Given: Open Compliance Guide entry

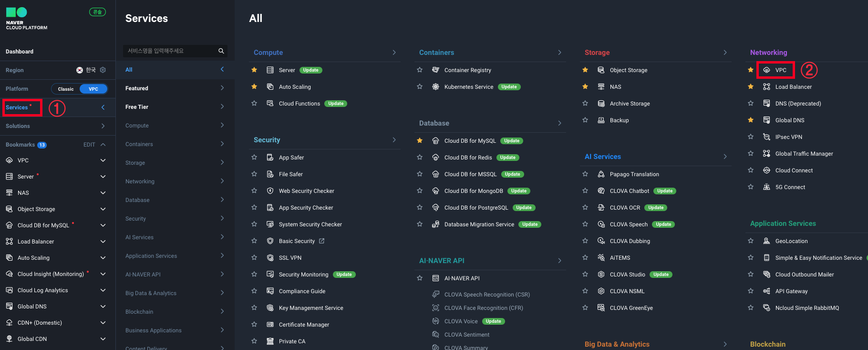Looking at the screenshot, I should pos(302,291).
